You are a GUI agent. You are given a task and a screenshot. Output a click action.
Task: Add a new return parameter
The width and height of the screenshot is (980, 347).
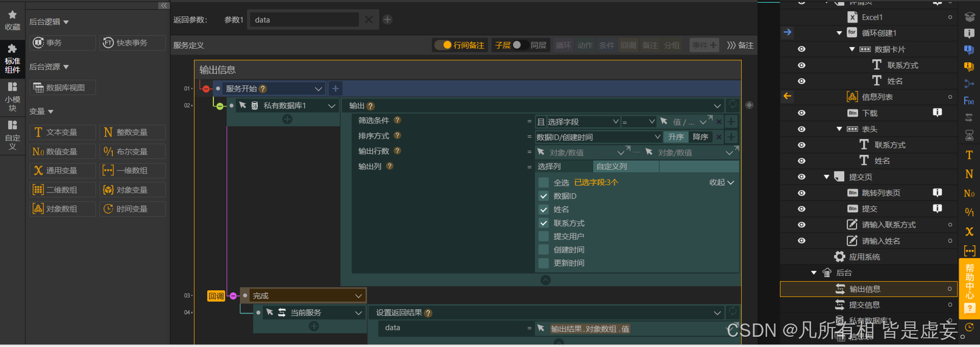[x=387, y=19]
